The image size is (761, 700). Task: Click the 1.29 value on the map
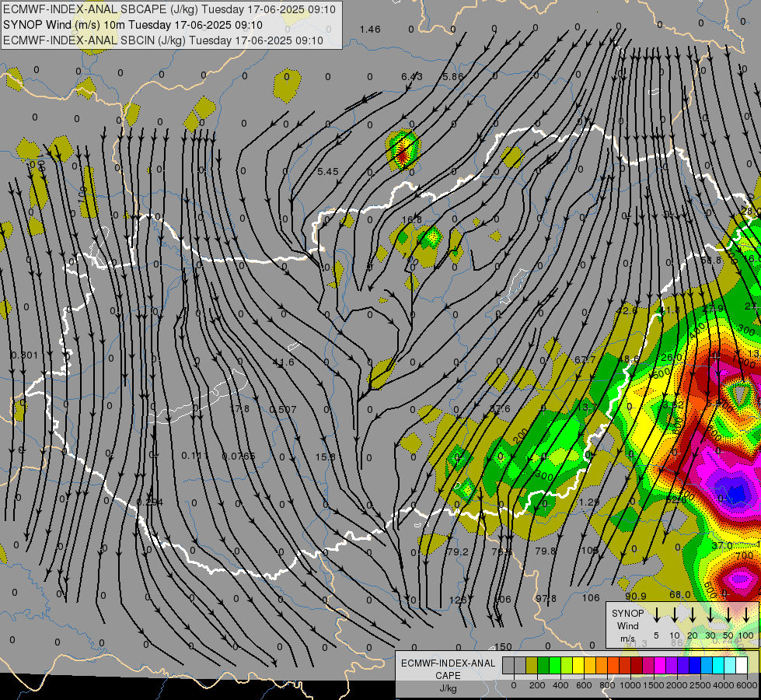588,502
